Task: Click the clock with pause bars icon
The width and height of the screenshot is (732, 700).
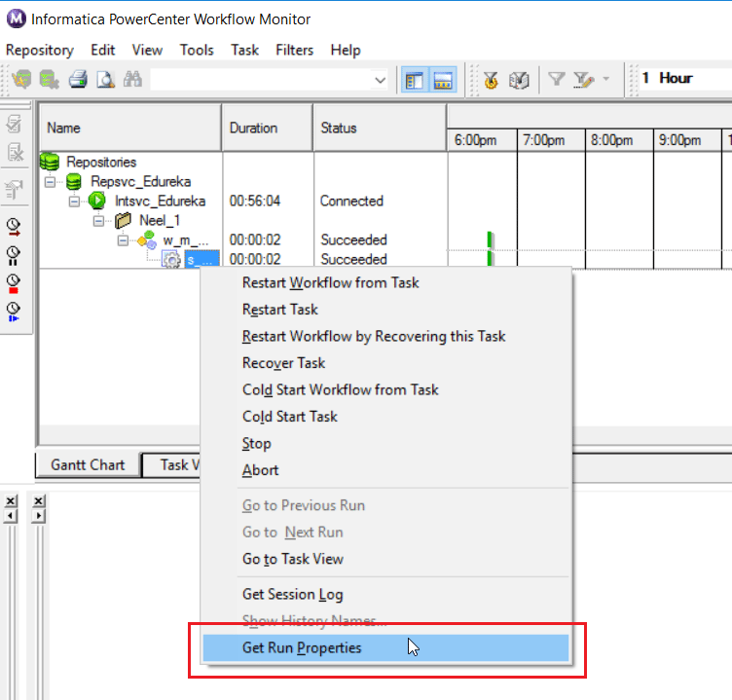Action: (13, 255)
